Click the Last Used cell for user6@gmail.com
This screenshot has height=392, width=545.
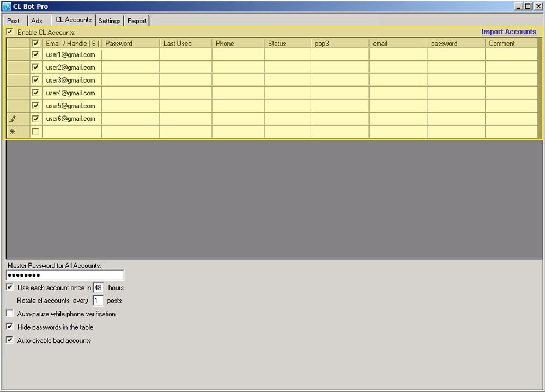coord(186,119)
